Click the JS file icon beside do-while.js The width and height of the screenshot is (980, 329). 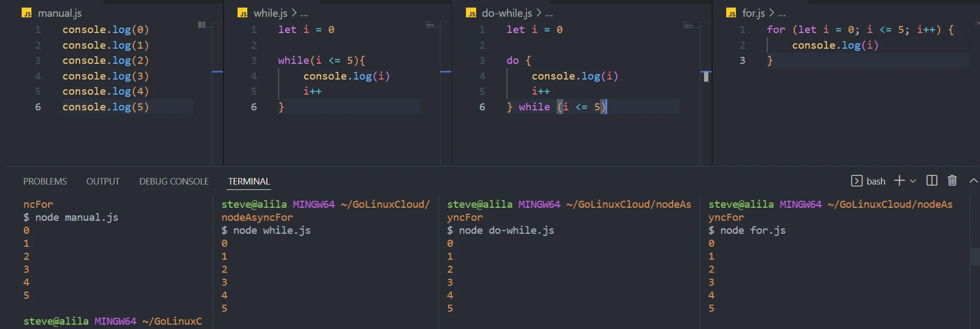pos(471,13)
